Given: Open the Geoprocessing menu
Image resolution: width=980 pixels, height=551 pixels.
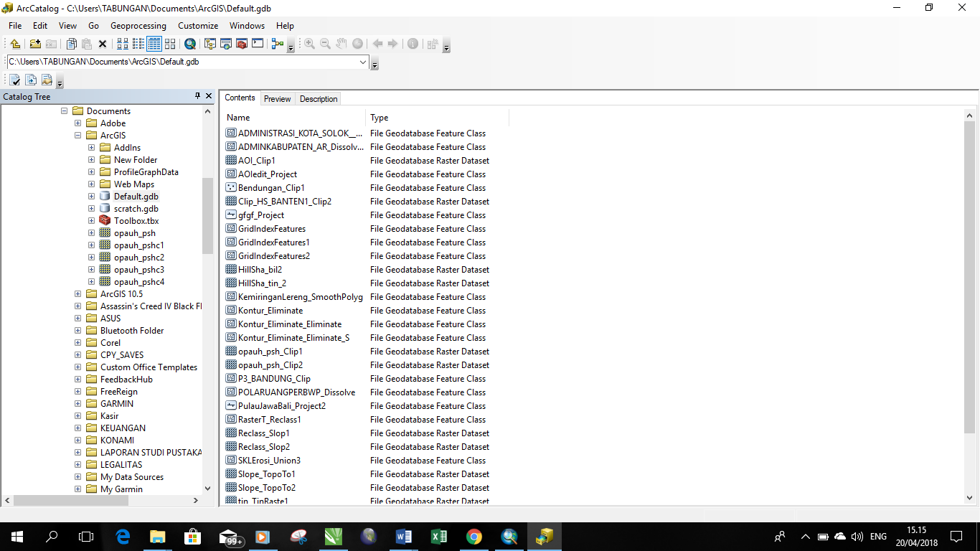Looking at the screenshot, I should pos(138,26).
